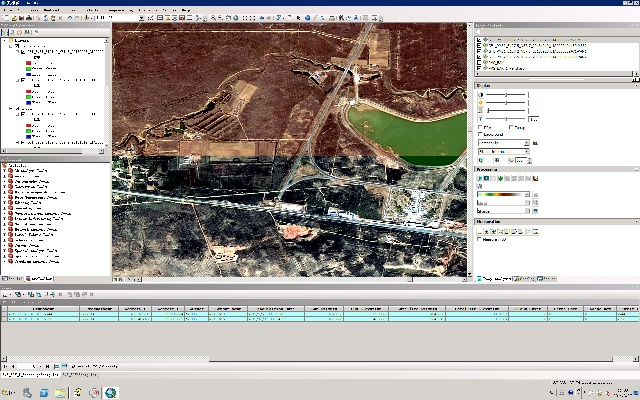Click first toolbox icon in ArcToolbox list
Viewport: 640px width, 400px height.
tap(10, 169)
